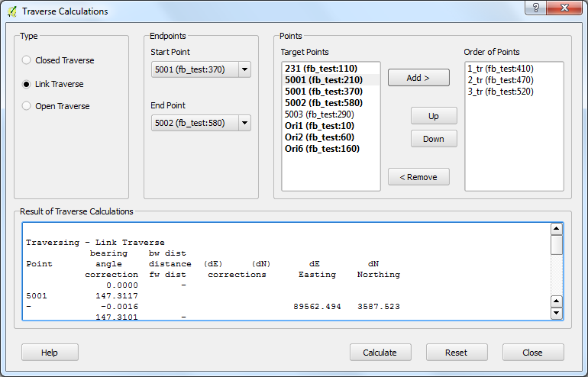Select Closed Traverse radio button
This screenshot has height=377, width=588.
[27, 60]
